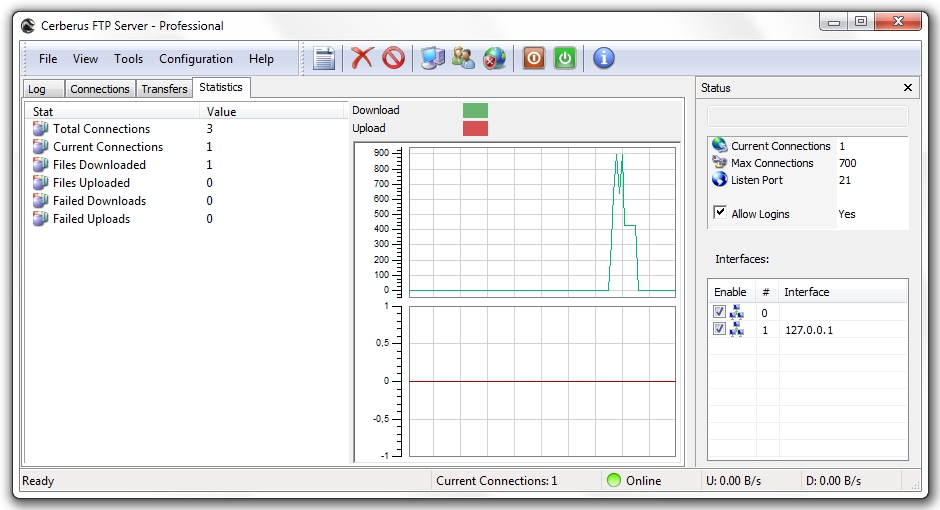Switch to the Transfers tab
Screen dimensions: 940x510
pos(164,89)
